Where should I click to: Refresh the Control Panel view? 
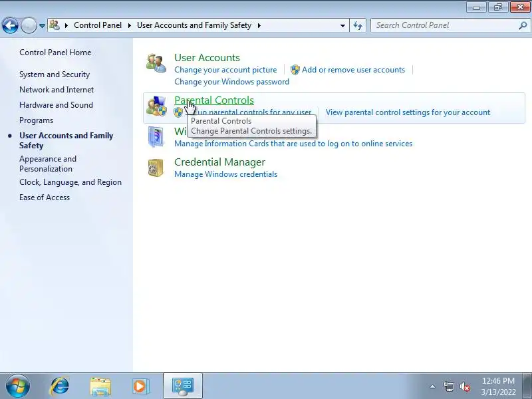point(358,25)
